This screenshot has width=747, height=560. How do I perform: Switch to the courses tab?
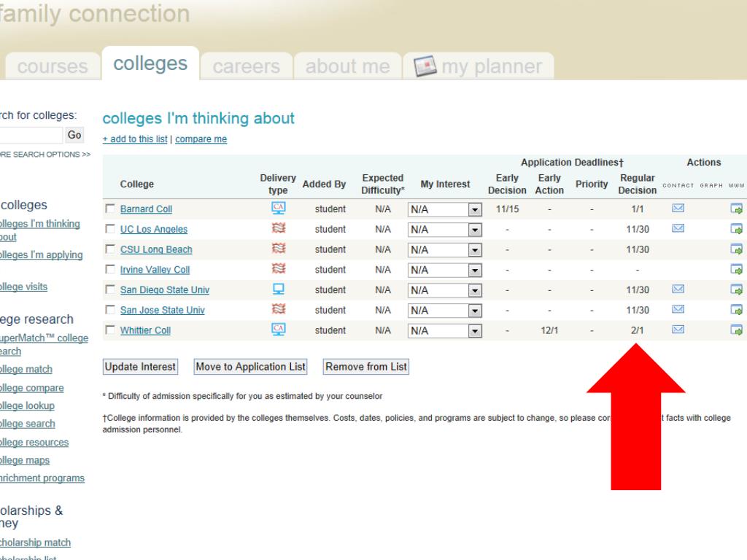point(53,66)
